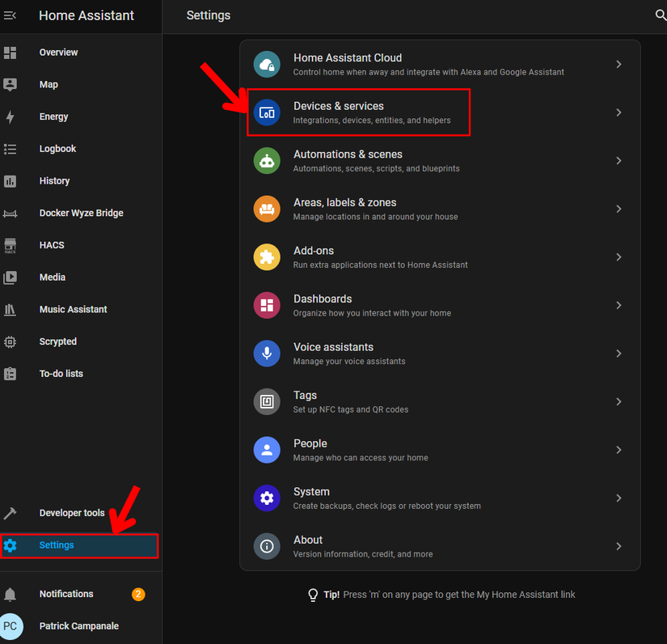Select the Devices & services integration icon
This screenshot has width=667, height=644.
pyautogui.click(x=267, y=112)
